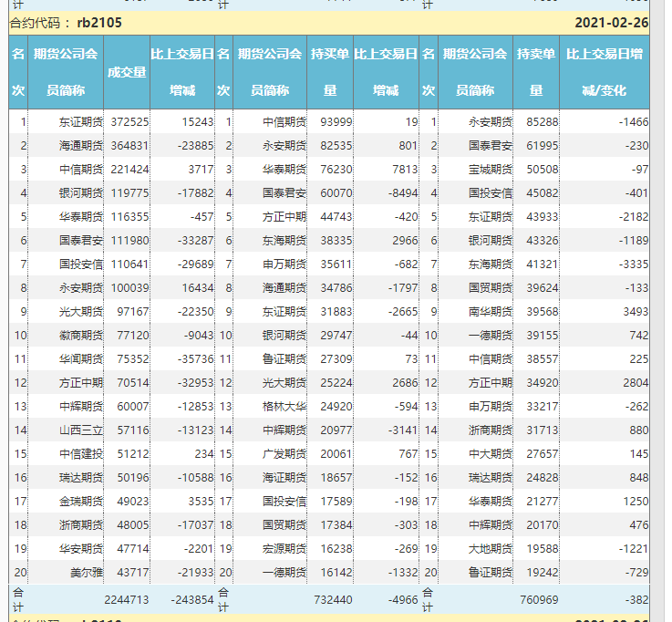
Task: Click short position change -2182
Action: [x=634, y=217]
